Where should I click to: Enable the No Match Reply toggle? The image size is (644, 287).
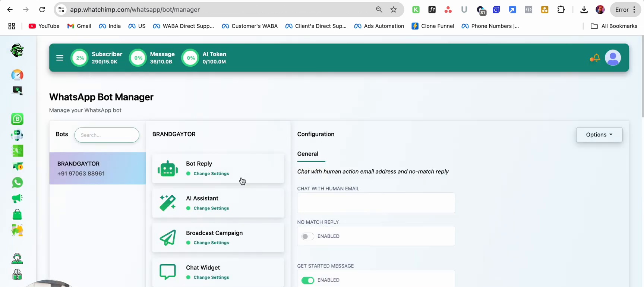pos(308,236)
